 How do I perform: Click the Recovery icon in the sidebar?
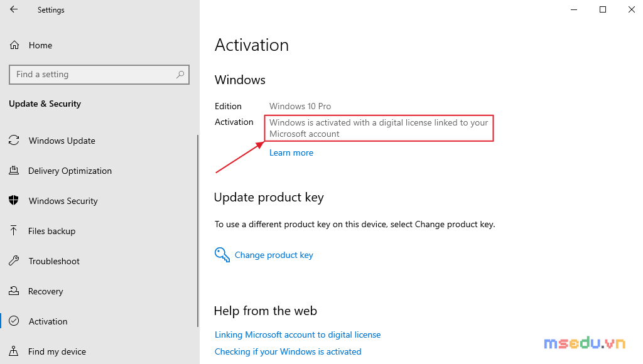(14, 291)
